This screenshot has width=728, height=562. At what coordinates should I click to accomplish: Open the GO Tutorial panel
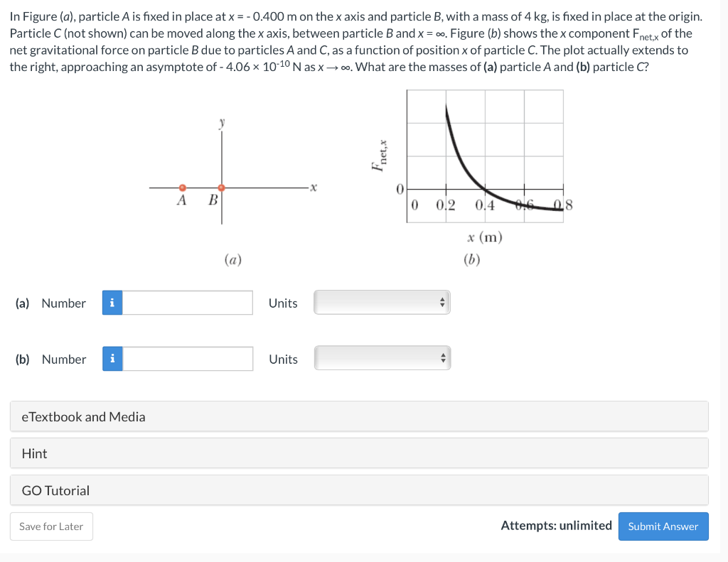359,490
